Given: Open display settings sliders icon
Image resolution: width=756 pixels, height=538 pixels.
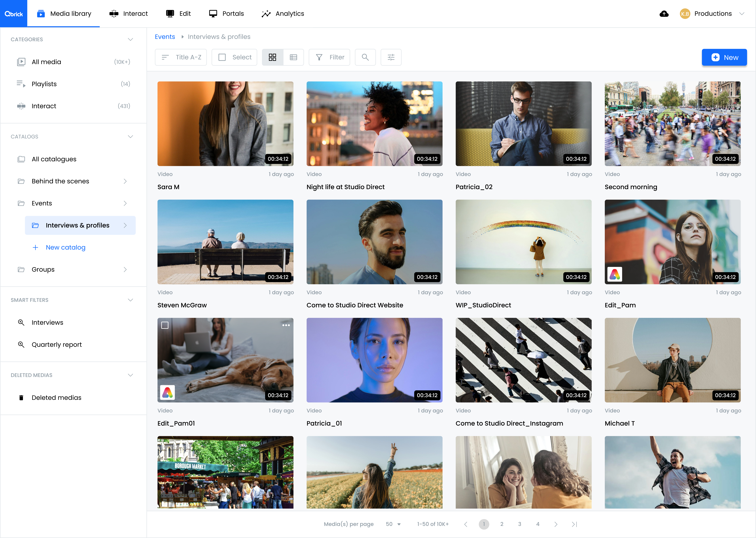Looking at the screenshot, I should tap(391, 57).
